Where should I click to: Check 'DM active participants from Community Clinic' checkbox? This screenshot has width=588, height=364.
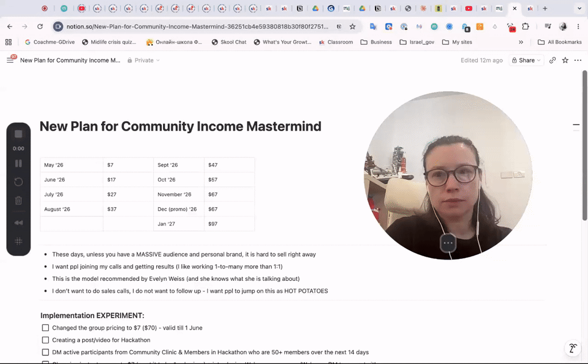pos(45,353)
